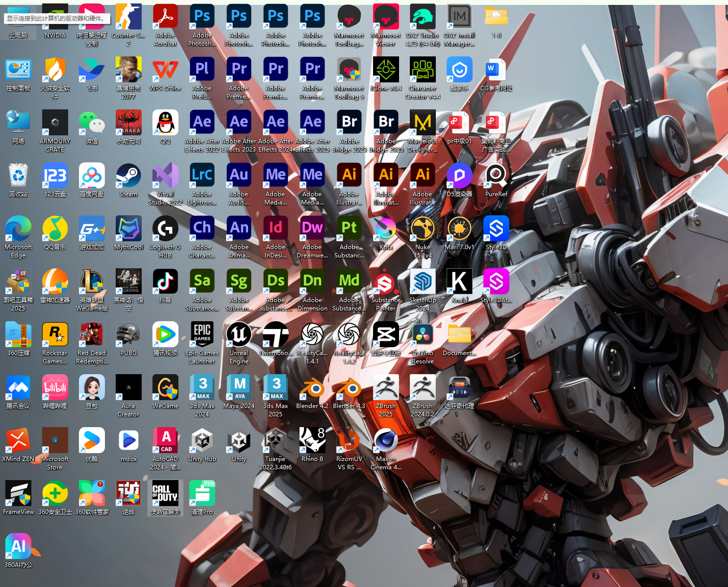The width and height of the screenshot is (728, 587).
Task: Click the Rhino 8 icon
Action: (x=312, y=445)
